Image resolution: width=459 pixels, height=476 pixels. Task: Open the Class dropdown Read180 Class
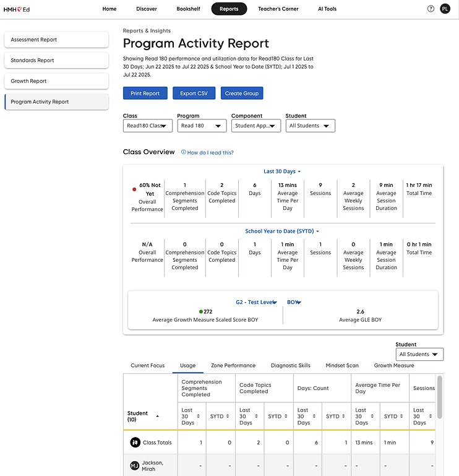click(148, 126)
